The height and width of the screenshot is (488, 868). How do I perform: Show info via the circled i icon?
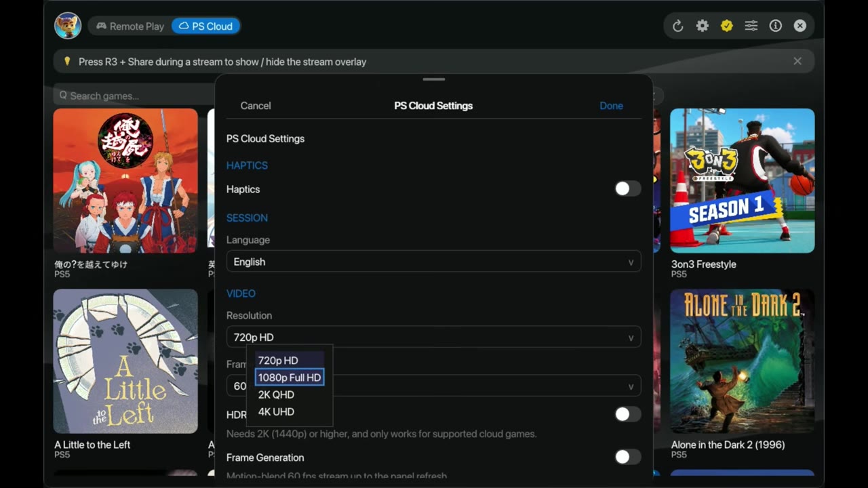(x=775, y=26)
